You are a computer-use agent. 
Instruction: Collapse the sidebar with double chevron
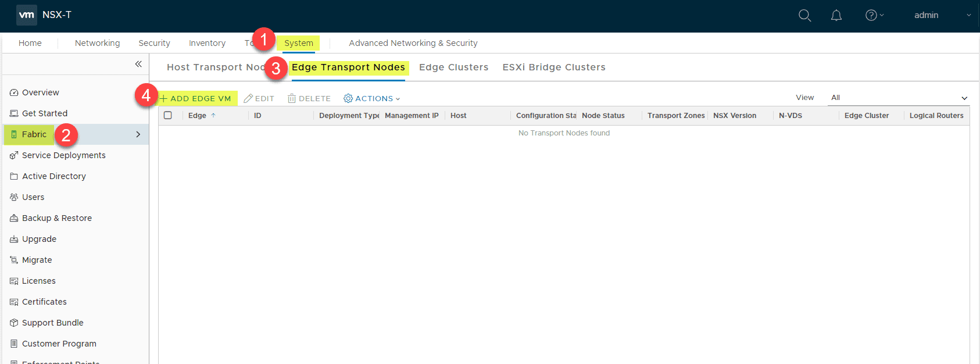tap(138, 64)
